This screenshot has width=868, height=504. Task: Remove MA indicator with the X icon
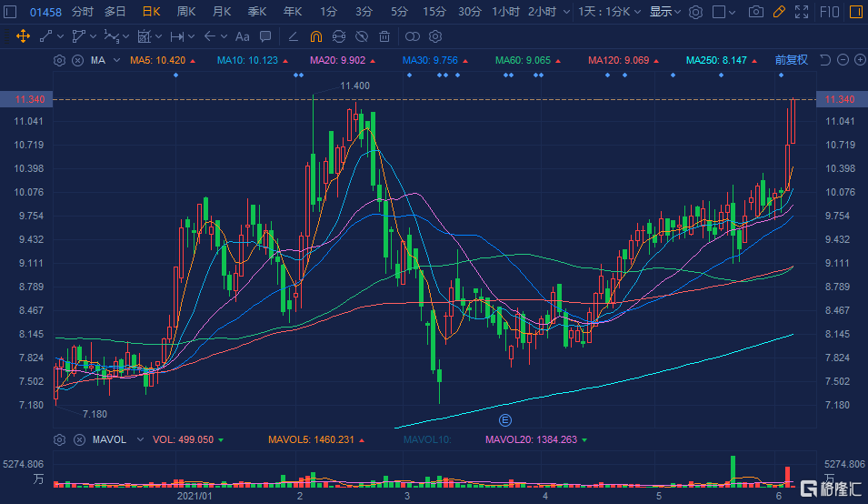[77, 60]
